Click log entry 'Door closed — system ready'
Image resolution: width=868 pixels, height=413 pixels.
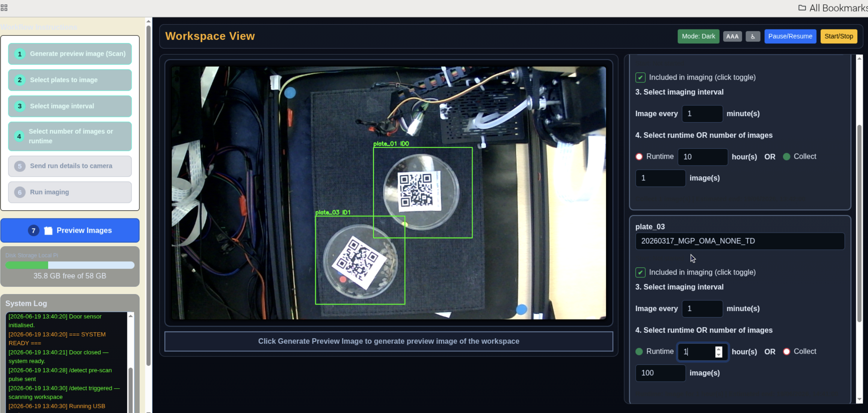tap(58, 357)
